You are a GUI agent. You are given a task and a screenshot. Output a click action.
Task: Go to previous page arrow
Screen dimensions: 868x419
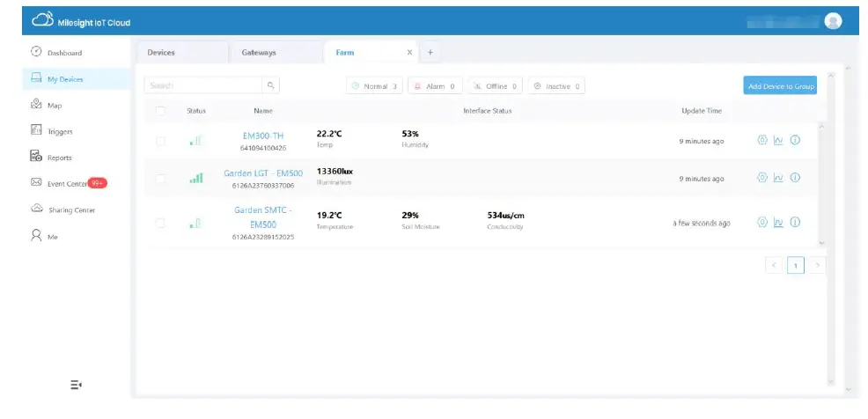pyautogui.click(x=774, y=265)
